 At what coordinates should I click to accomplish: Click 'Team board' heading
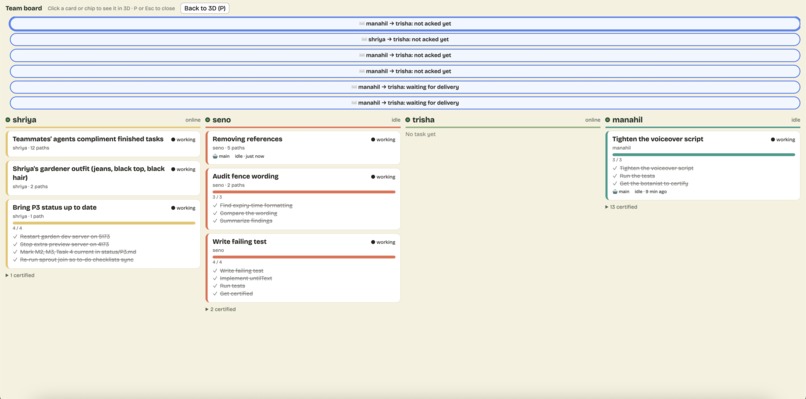point(24,8)
